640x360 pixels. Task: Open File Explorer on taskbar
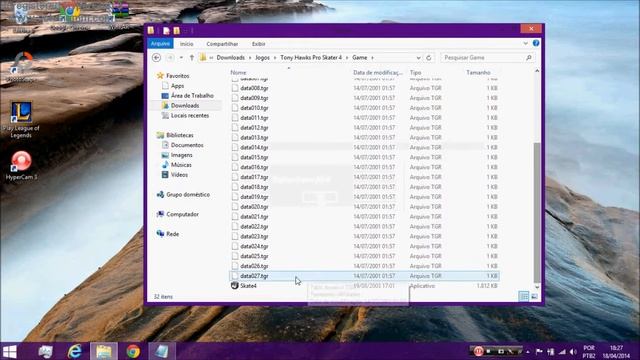coord(104,351)
